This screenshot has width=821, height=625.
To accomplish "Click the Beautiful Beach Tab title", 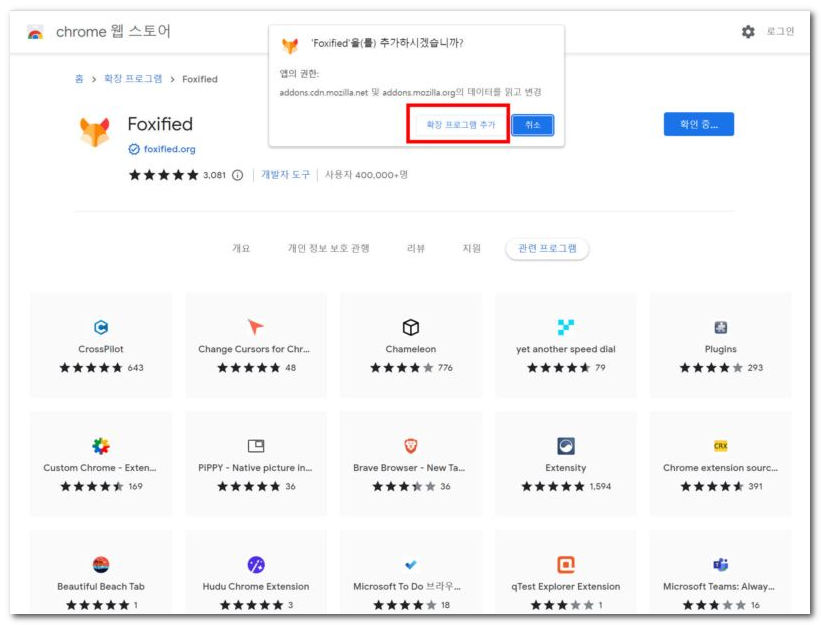I will (101, 587).
